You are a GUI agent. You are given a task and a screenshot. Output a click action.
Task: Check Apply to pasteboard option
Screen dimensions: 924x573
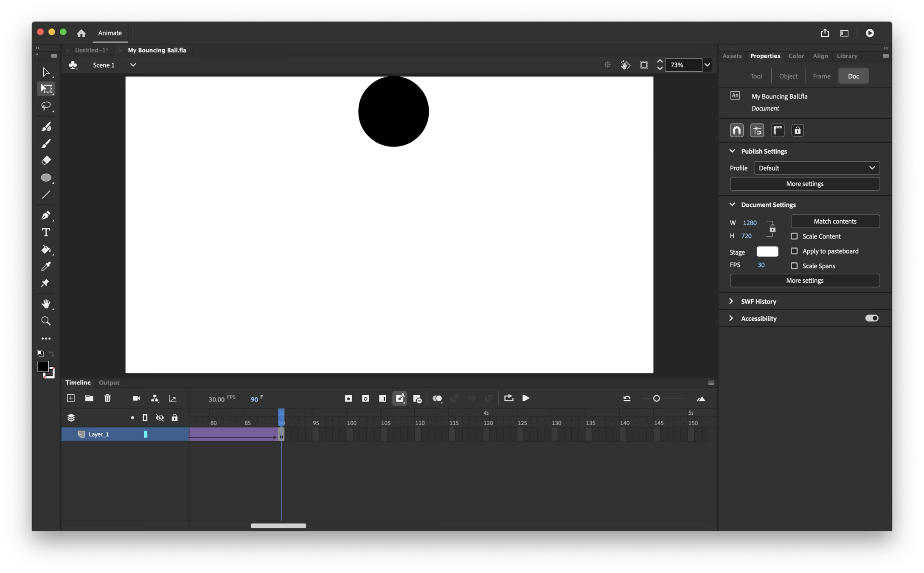(794, 251)
